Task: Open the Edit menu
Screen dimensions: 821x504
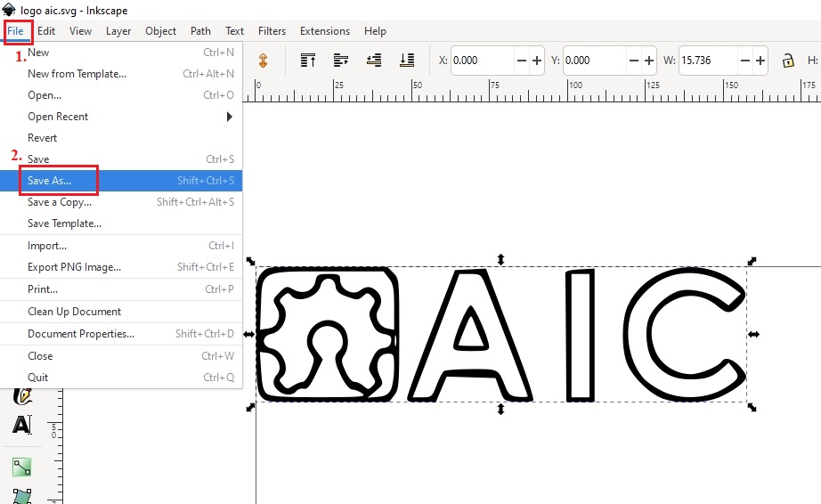Action: (x=46, y=31)
